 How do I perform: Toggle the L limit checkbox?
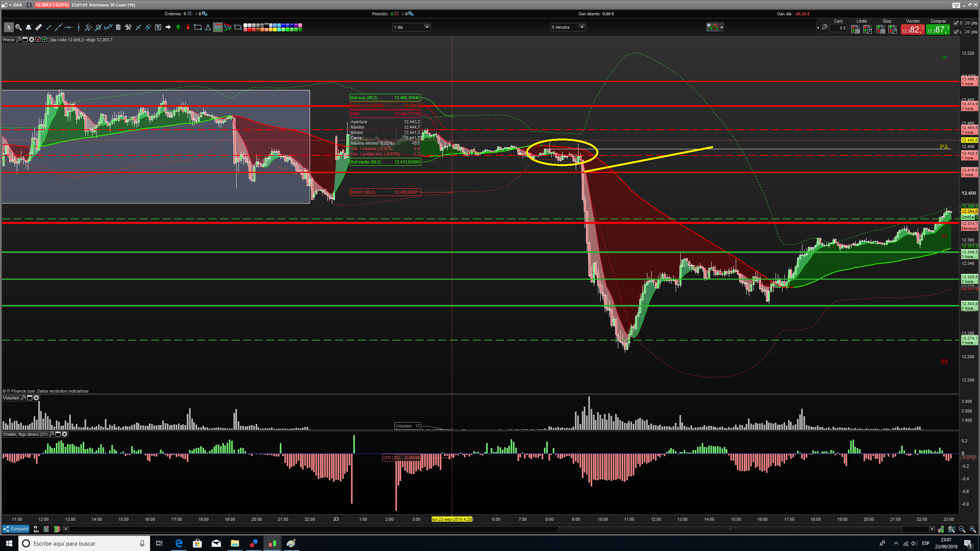tap(956, 32)
